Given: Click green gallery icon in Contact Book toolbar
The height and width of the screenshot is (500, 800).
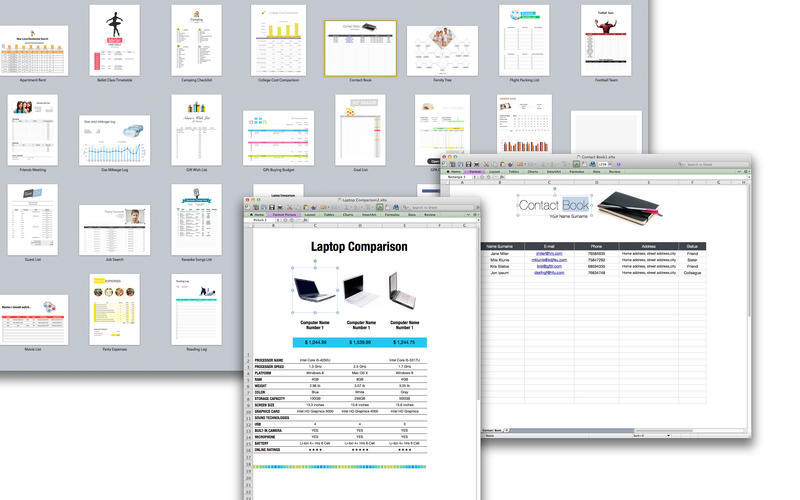Looking at the screenshot, I should [576, 164].
